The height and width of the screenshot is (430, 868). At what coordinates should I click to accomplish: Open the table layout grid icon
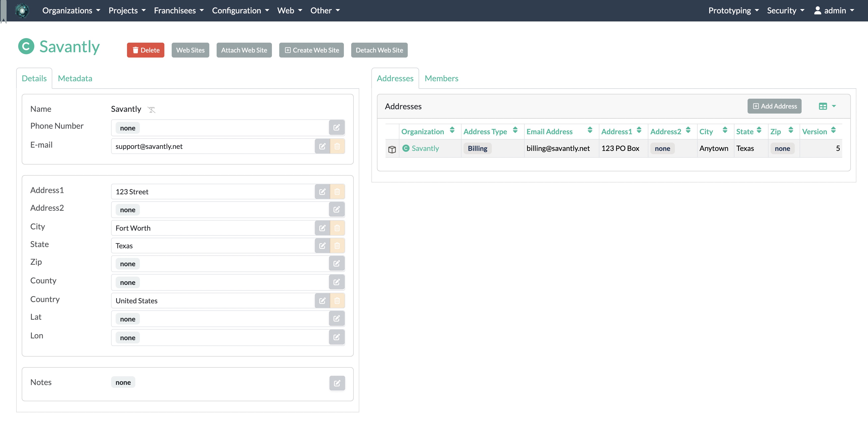click(823, 106)
